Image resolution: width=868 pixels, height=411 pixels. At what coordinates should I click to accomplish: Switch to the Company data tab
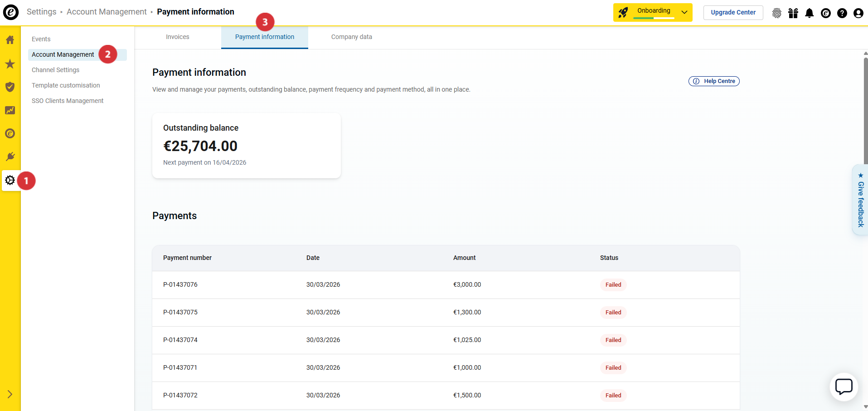coord(351,37)
